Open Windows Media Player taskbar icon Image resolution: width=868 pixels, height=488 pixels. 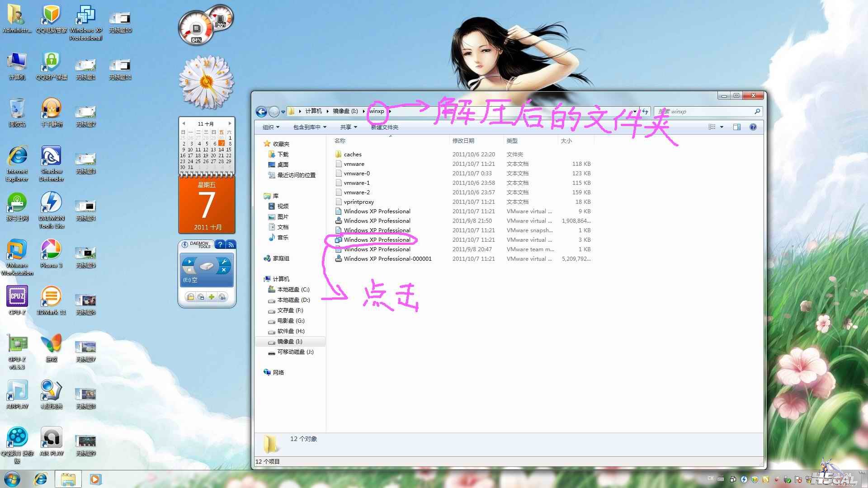click(95, 479)
